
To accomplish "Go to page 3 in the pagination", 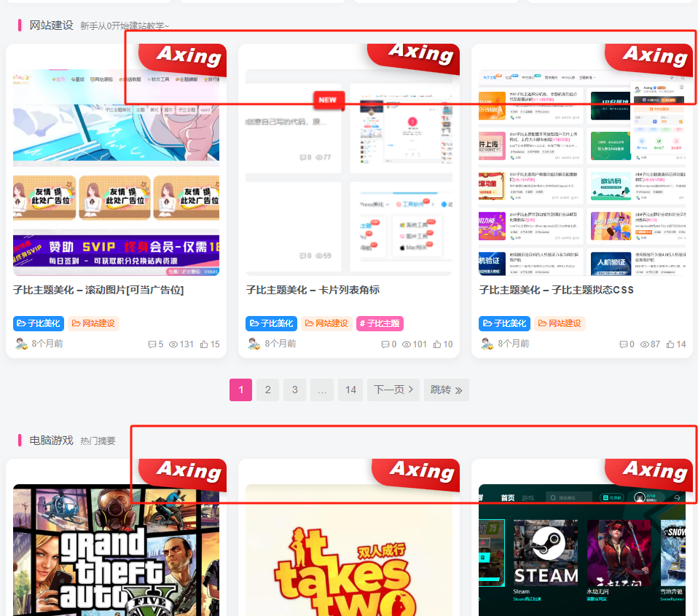I will pyautogui.click(x=294, y=390).
